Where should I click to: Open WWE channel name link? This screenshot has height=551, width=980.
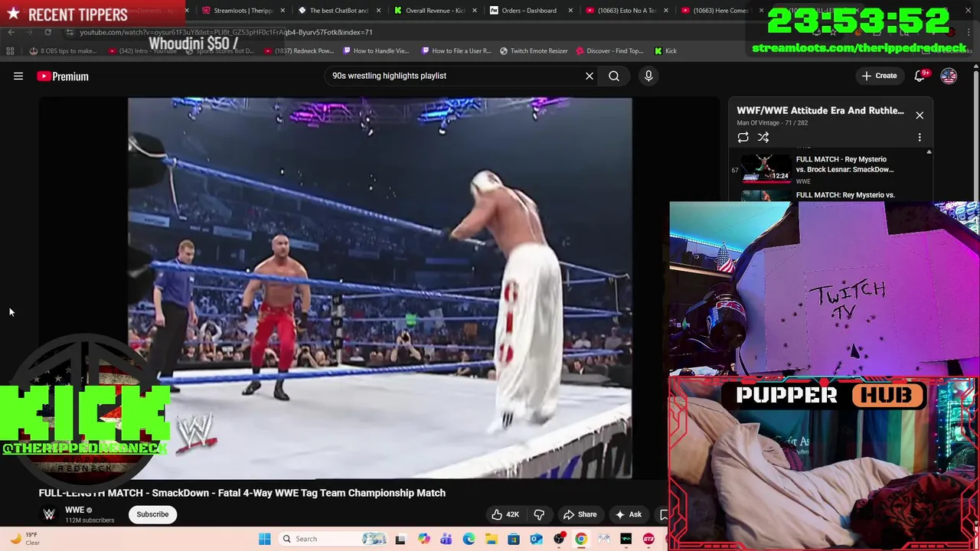[x=74, y=510]
